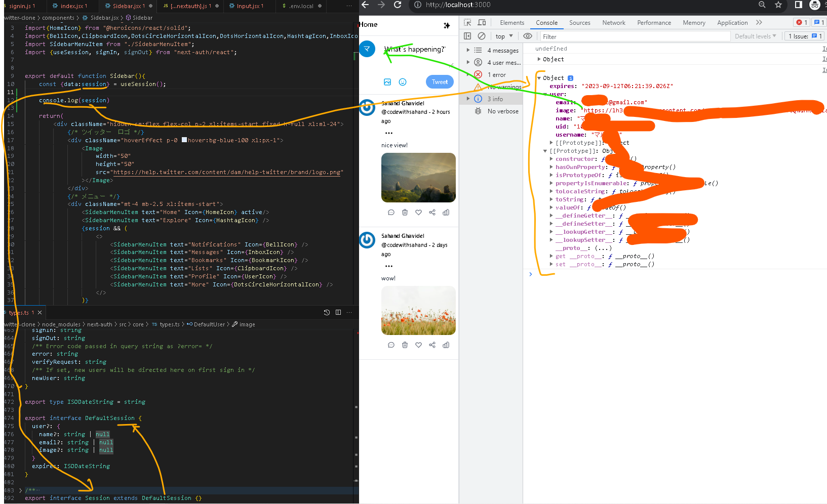Open the mountain photo in 'nice view!' post
Image resolution: width=827 pixels, height=504 pixels.
pos(418,178)
